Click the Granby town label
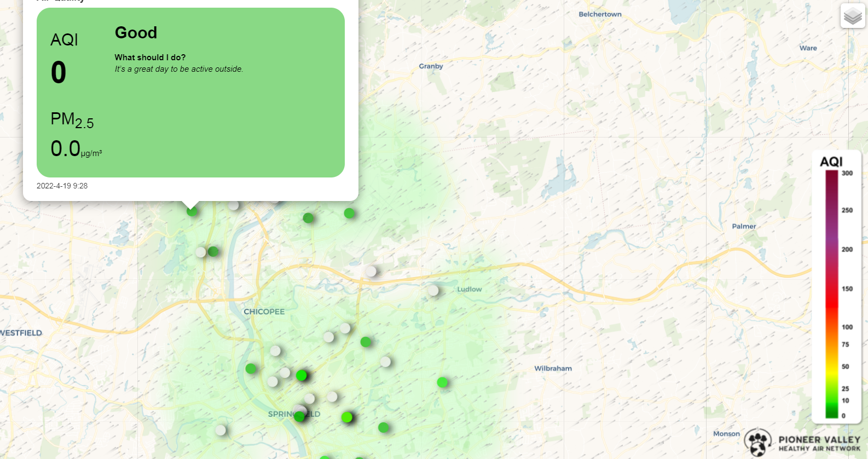This screenshot has width=868, height=459. click(431, 66)
